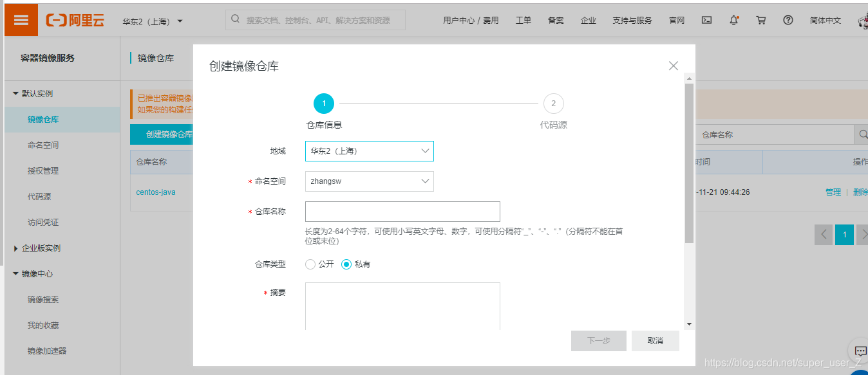Click 支持与服务 in top navigation
Image resolution: width=868 pixels, height=375 pixels.
(632, 21)
